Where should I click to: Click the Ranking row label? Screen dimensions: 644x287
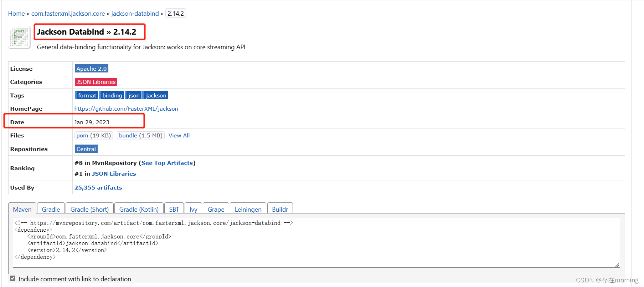tap(22, 168)
